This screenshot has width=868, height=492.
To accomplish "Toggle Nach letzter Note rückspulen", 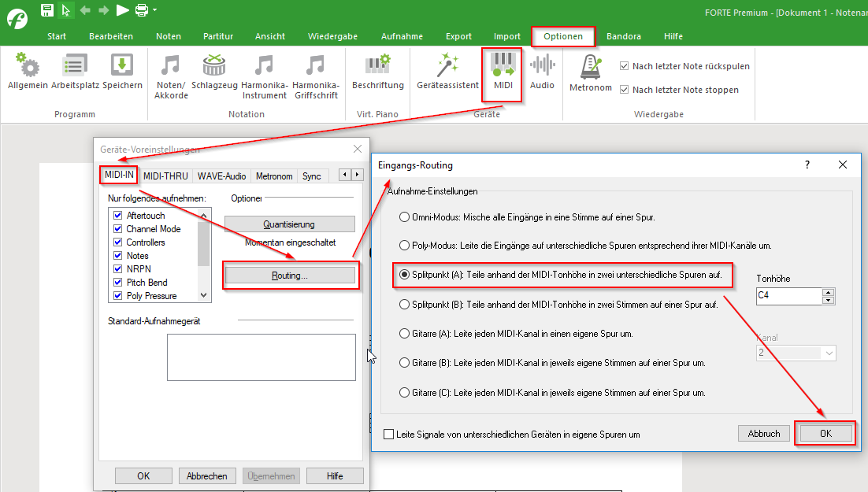I will click(x=624, y=66).
